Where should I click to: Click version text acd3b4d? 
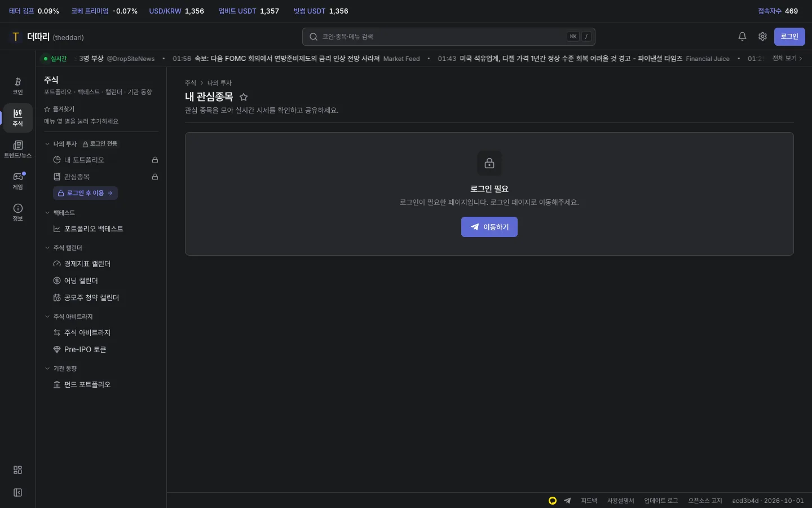pos(745,501)
